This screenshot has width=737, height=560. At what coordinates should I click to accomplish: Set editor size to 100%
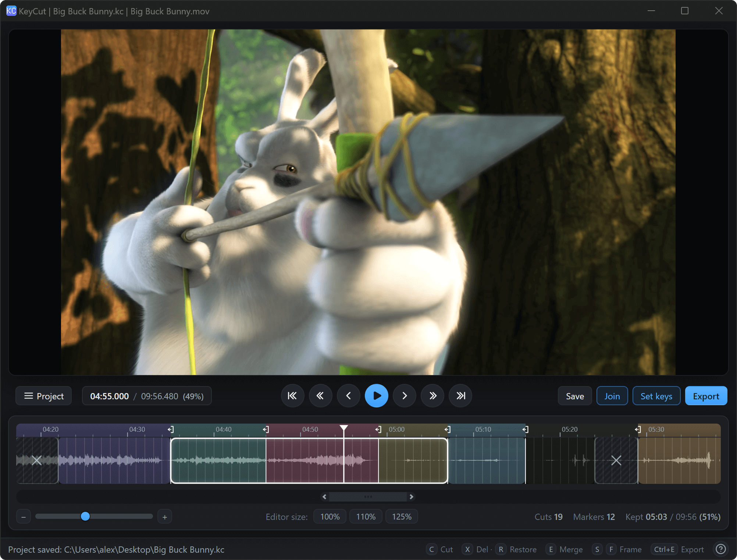330,517
